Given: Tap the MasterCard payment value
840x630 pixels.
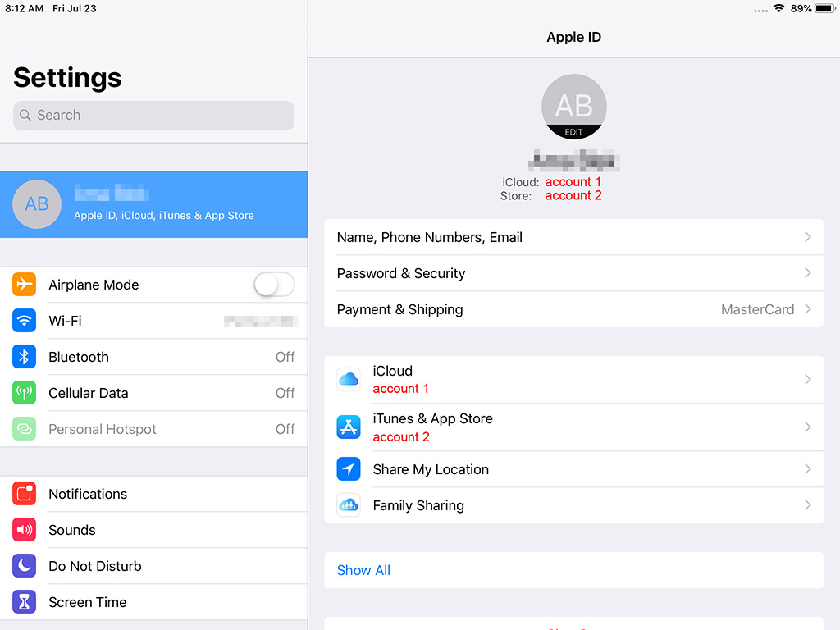Looking at the screenshot, I should (x=757, y=309).
